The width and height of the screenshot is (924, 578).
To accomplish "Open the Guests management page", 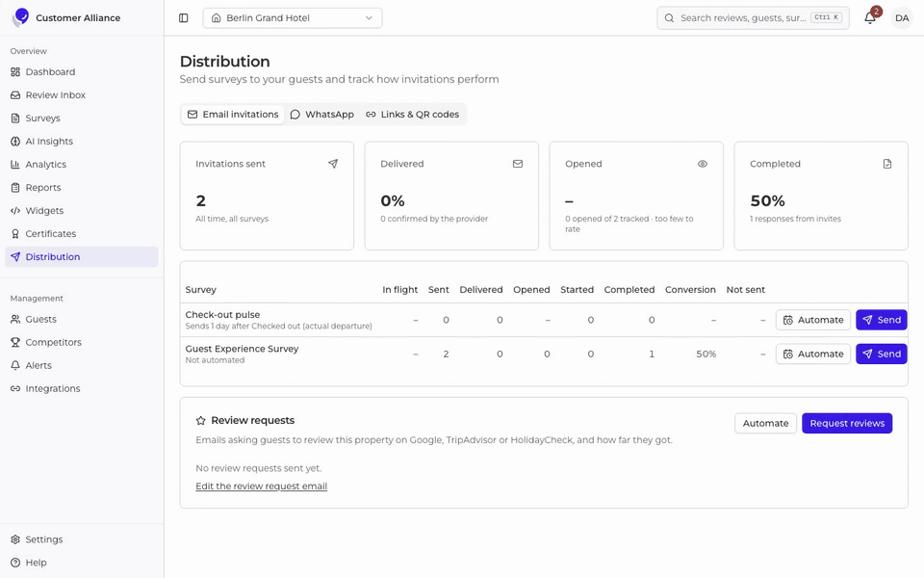I will (x=81, y=319).
